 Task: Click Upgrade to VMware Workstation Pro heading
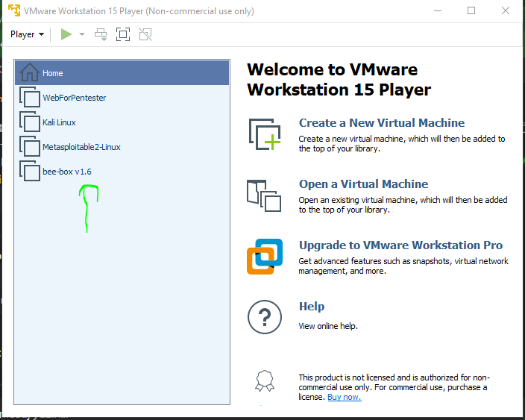click(400, 245)
